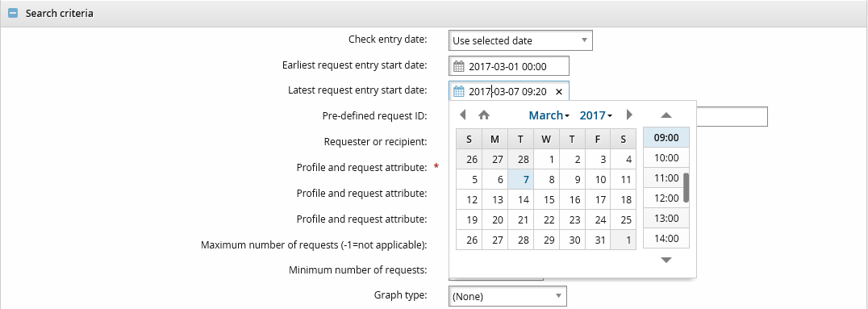
Task: Select April 1 in the last calendar row
Action: (624, 240)
